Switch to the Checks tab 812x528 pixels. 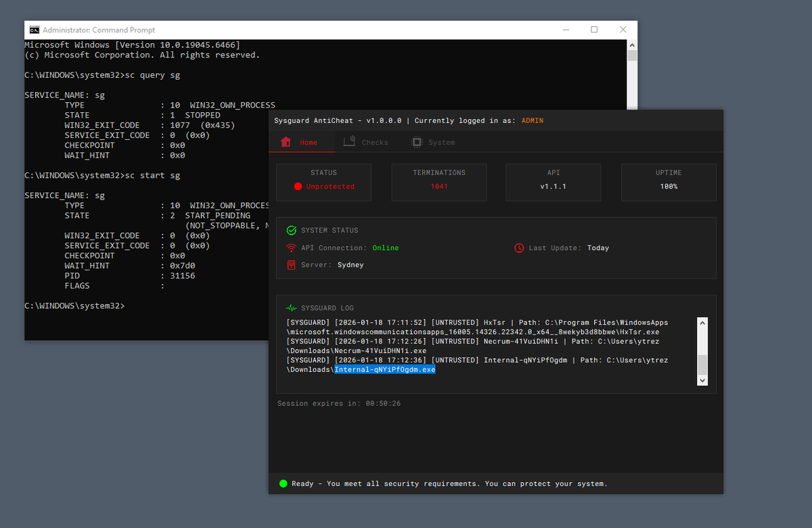click(x=366, y=142)
